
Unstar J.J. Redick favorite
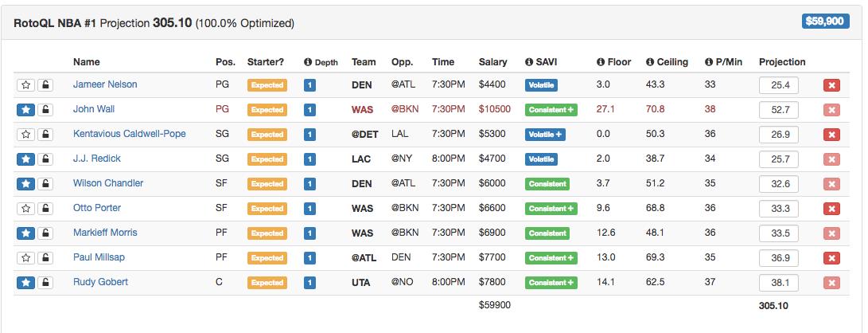click(x=26, y=159)
